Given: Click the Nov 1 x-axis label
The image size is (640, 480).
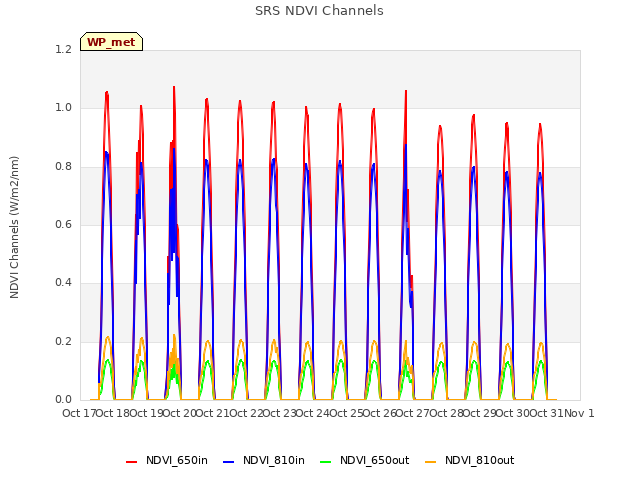Looking at the screenshot, I should 579,413.
